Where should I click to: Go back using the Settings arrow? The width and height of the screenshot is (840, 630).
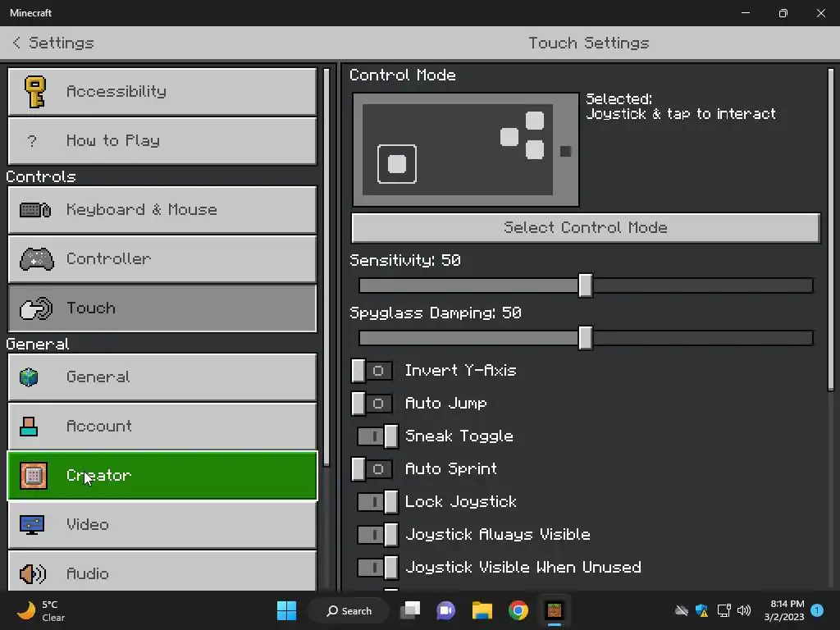16,43
